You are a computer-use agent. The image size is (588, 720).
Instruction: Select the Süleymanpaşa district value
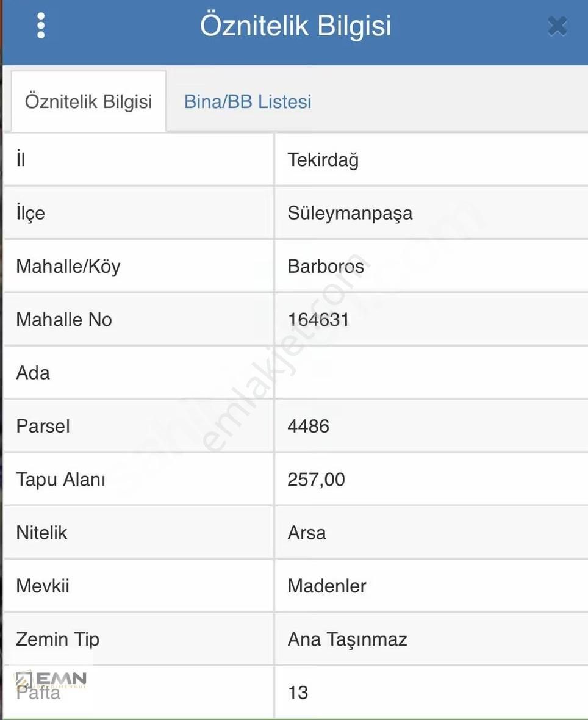(x=350, y=213)
